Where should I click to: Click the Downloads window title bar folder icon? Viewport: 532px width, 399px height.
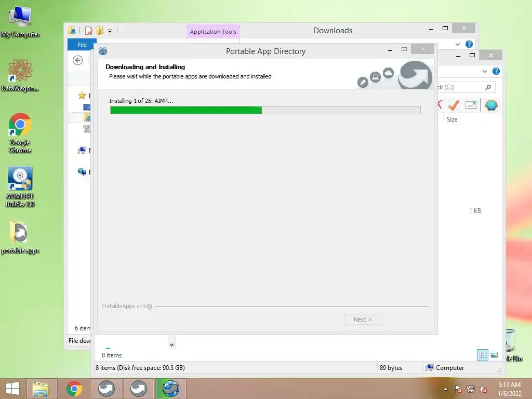[x=72, y=31]
